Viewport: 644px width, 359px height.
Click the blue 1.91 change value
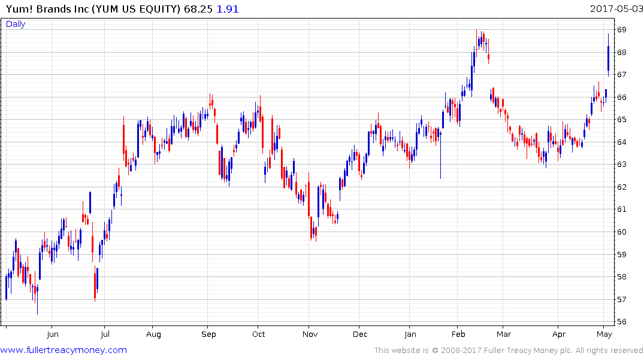tap(228, 9)
